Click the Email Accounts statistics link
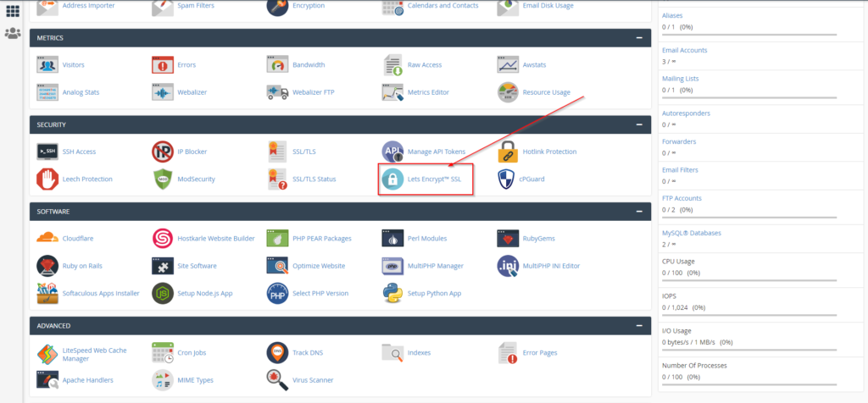Viewport: 868px width, 403px height. coord(684,50)
